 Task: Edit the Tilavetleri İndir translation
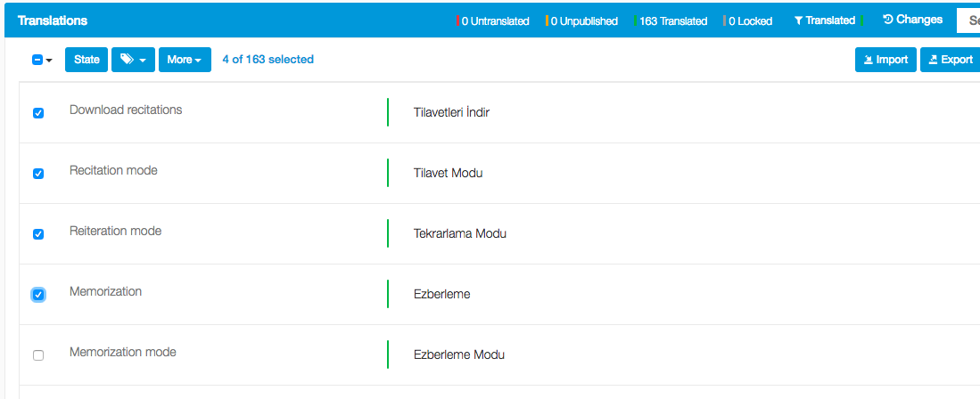[x=451, y=112]
